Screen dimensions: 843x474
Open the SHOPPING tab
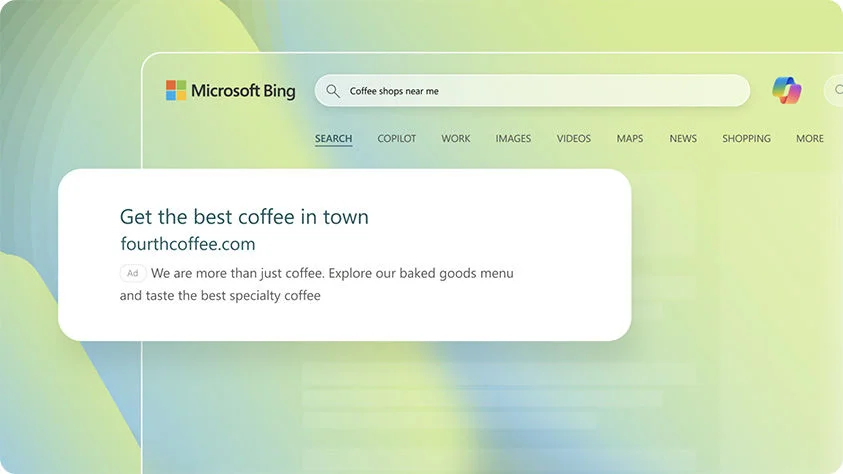(x=746, y=139)
